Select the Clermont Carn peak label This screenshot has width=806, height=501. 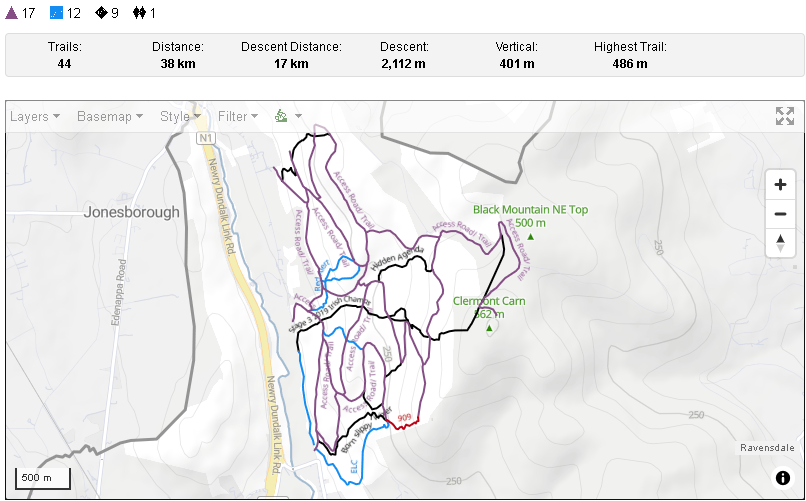490,300
